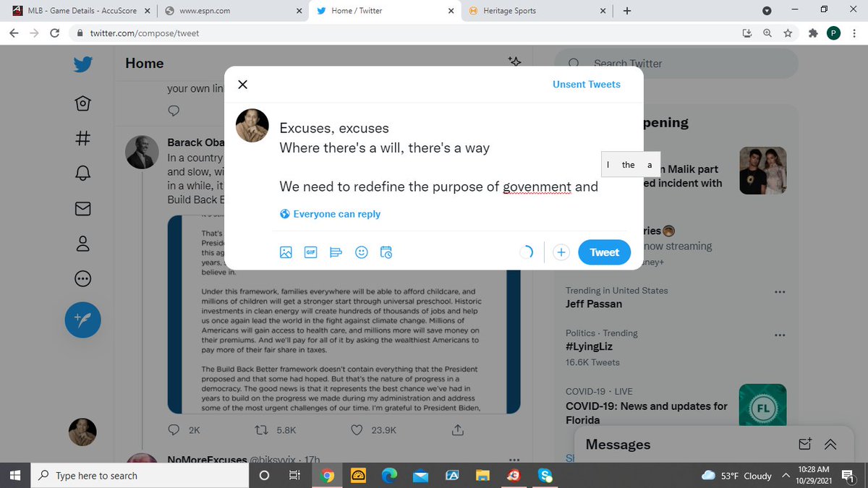Open Windows Start menu
The width and height of the screenshot is (868, 488).
pyautogui.click(x=16, y=475)
